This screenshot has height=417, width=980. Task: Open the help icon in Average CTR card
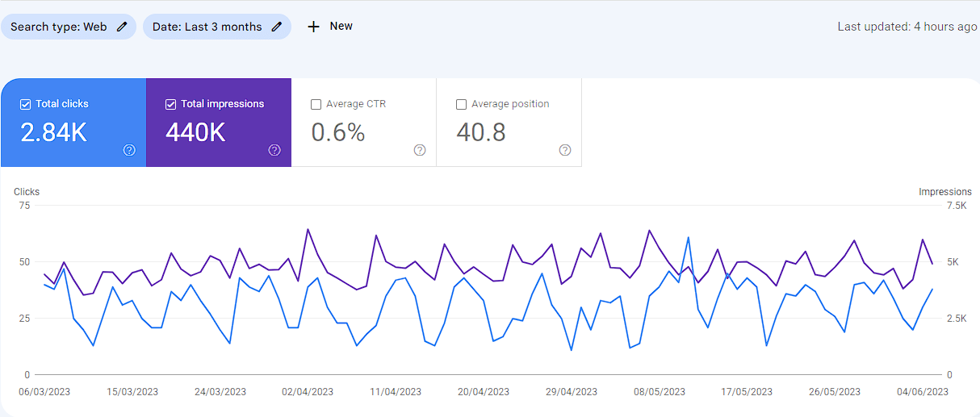(420, 150)
